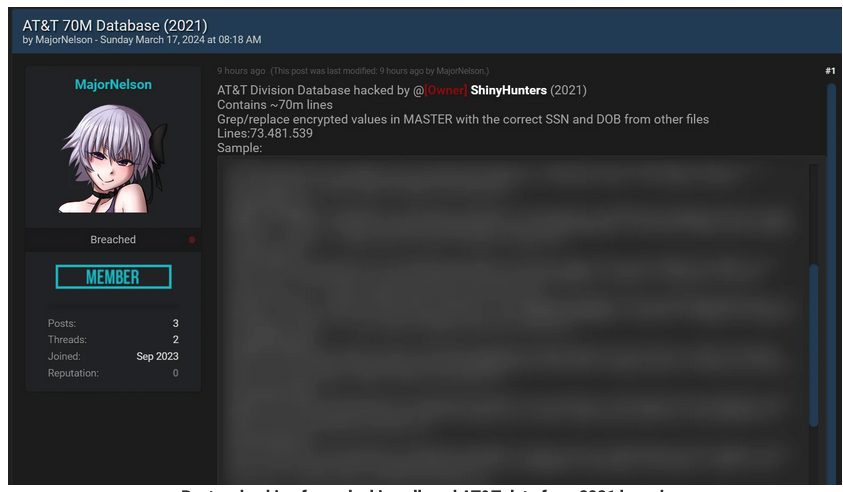Click MajorNelson in the last modified note

[461, 71]
